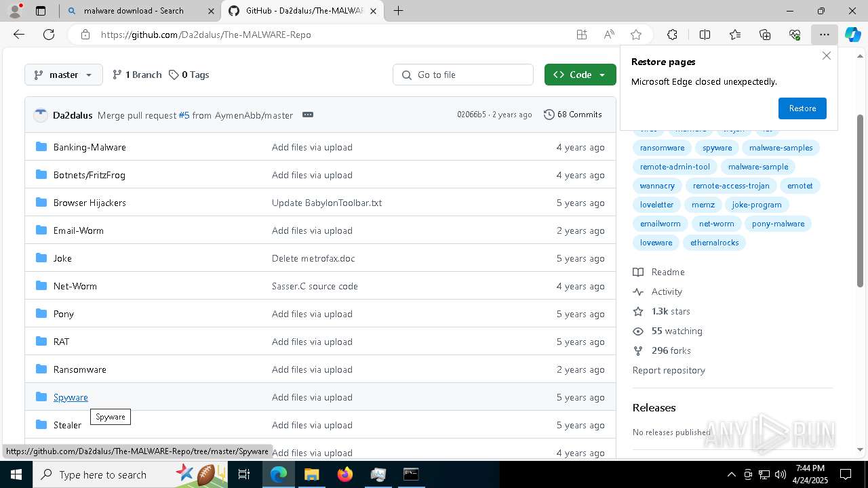Viewport: 868px width, 488px height.
Task: Open the Spyware folder
Action: tap(71, 397)
